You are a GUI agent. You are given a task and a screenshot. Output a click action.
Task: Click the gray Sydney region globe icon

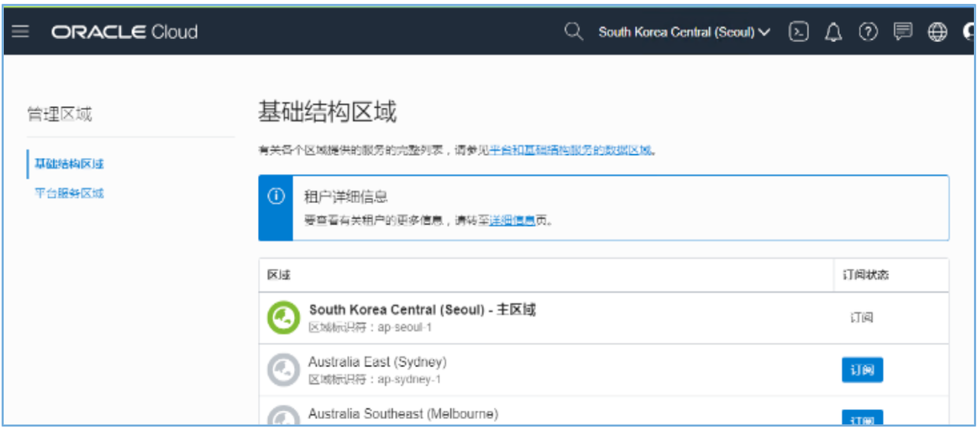(283, 371)
